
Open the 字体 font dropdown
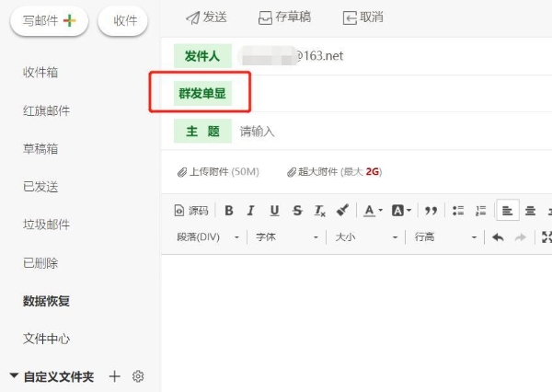286,237
